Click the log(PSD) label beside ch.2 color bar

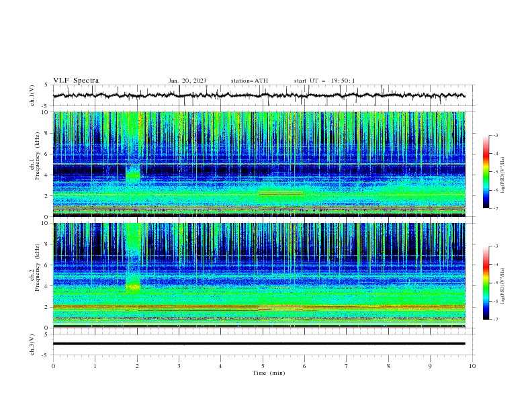pos(502,286)
